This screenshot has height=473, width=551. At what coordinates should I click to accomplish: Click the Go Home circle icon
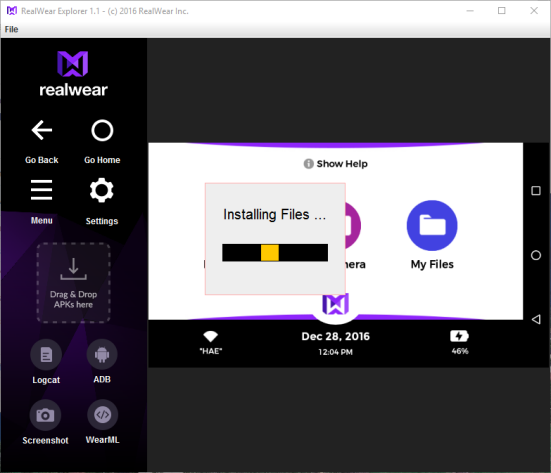[x=102, y=130]
